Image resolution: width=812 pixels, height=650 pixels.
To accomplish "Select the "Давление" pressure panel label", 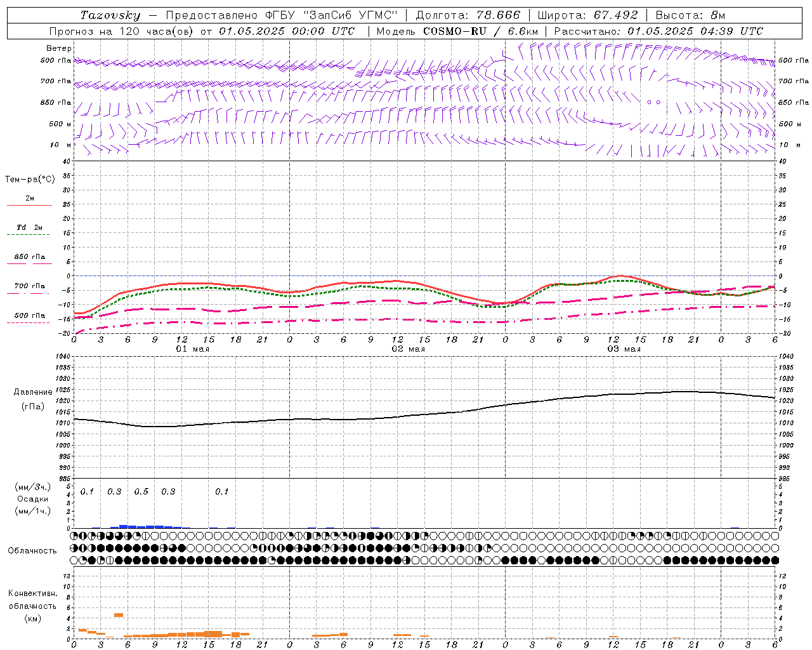I will [x=32, y=392].
